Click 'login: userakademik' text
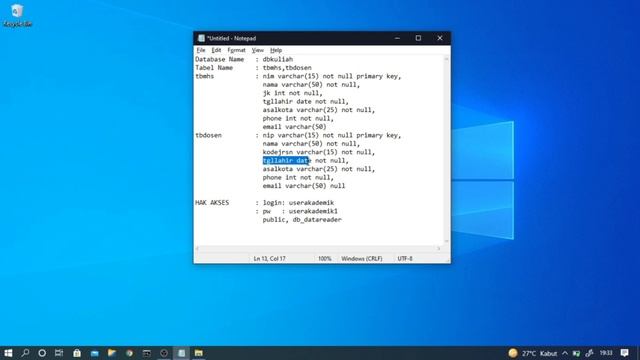 click(x=298, y=203)
